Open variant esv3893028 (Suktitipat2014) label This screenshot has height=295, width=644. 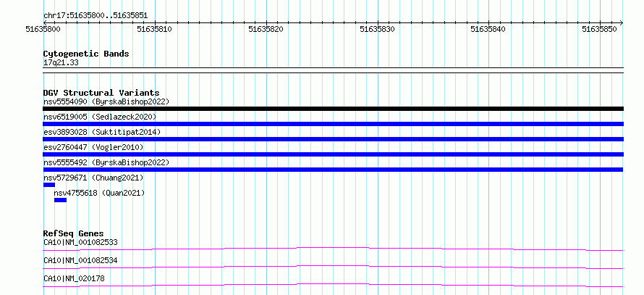pyautogui.click(x=102, y=132)
